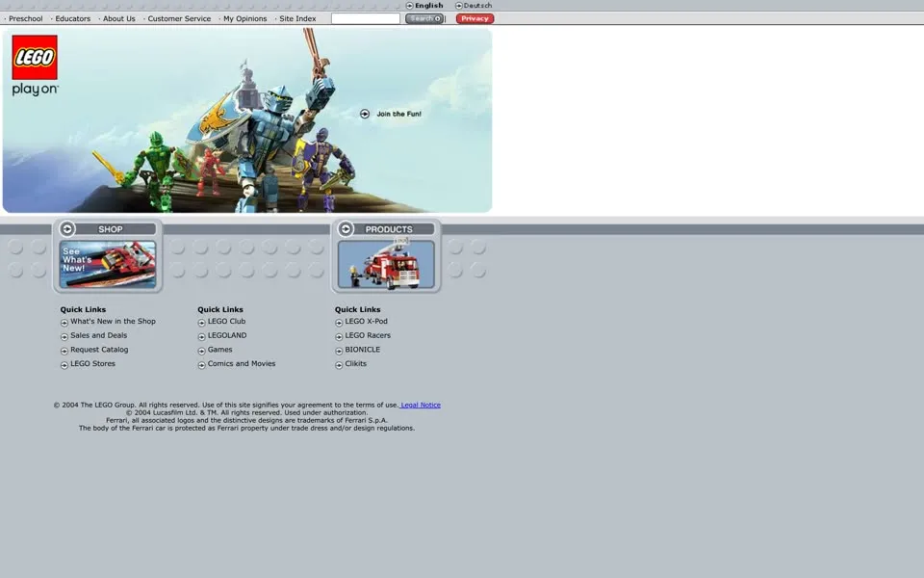Viewport: 924px width, 578px height.
Task: Click the bullet icon beside What's New in the Shop
Action: coord(64,323)
